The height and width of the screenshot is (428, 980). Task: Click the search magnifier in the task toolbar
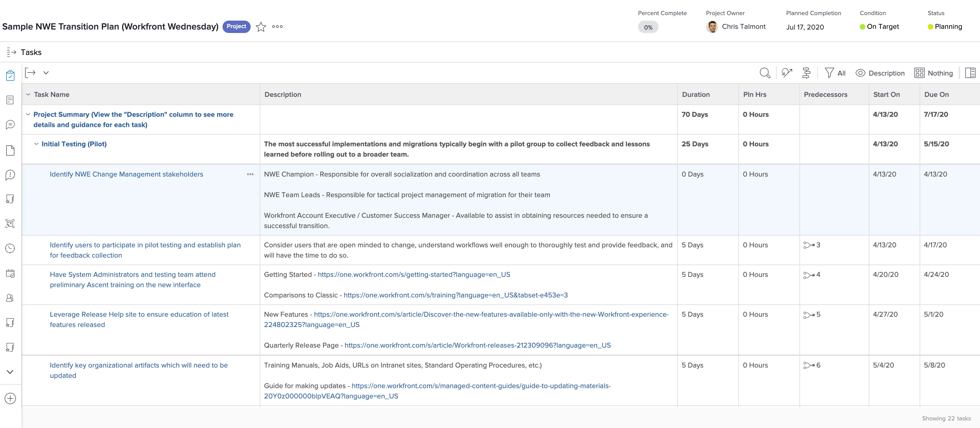765,73
